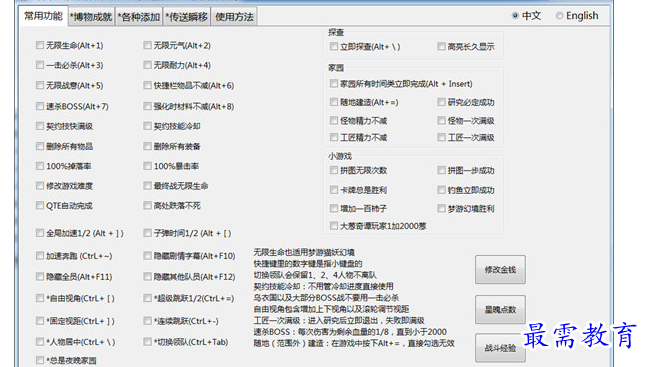Tick 无限耐力(Alt+4) checkbox

[147, 65]
